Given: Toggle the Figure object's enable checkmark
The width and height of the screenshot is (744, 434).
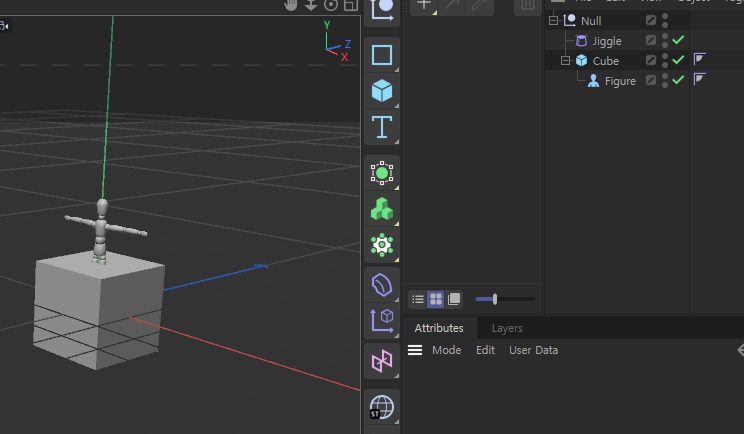Looking at the screenshot, I should tap(678, 81).
